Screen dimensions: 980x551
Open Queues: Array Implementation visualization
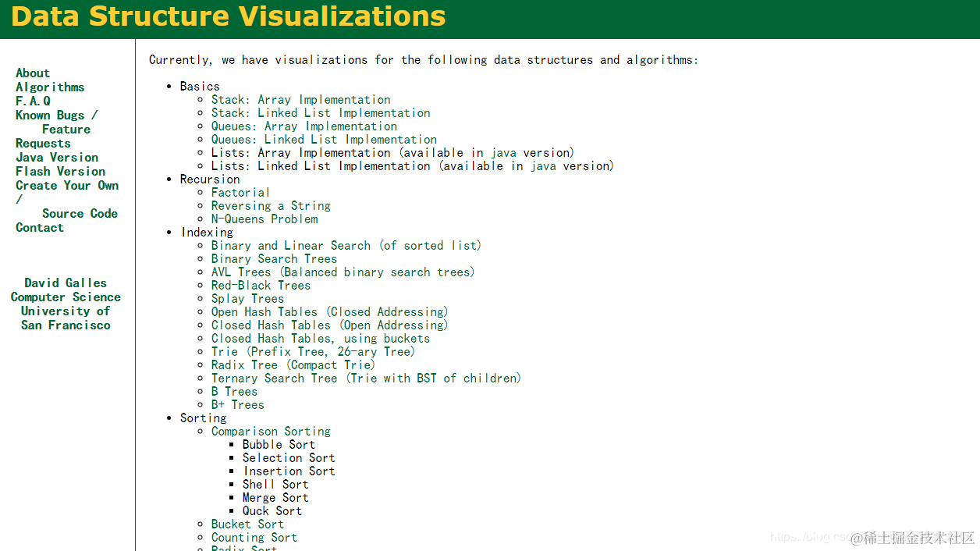[304, 126]
